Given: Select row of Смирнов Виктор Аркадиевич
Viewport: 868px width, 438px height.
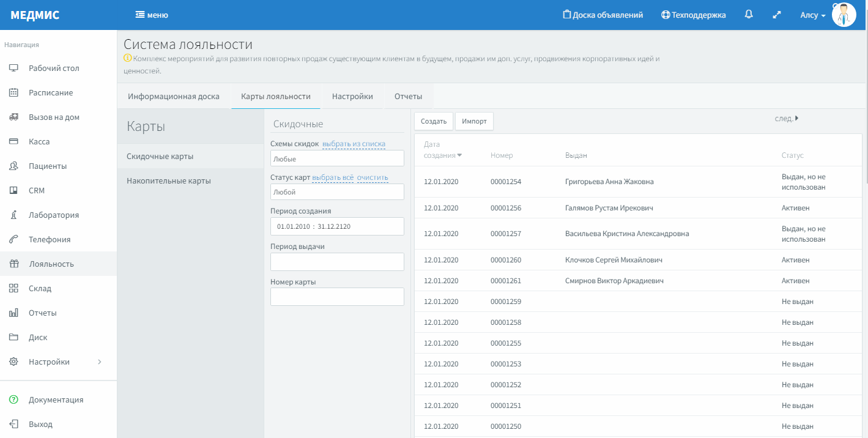Looking at the screenshot, I should coord(638,281).
